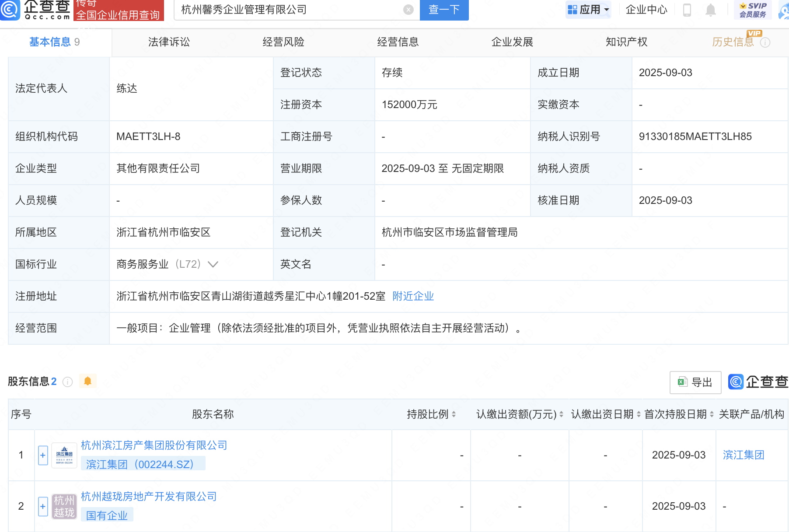The height and width of the screenshot is (532, 789).
Task: Show the 历史信息 info icon
Action: click(x=765, y=42)
